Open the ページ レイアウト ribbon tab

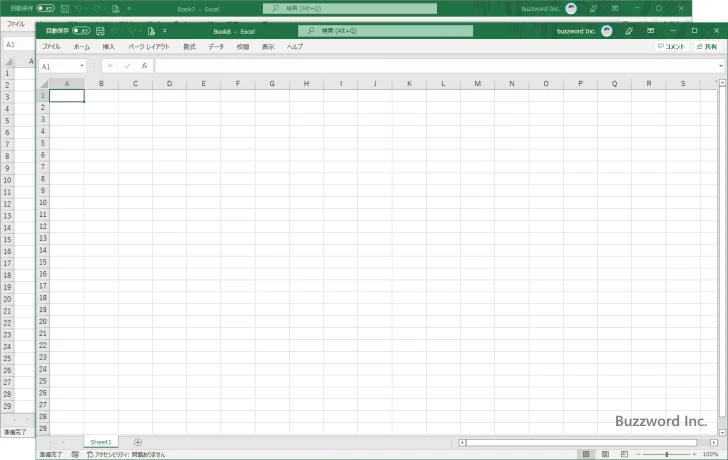(x=149, y=46)
